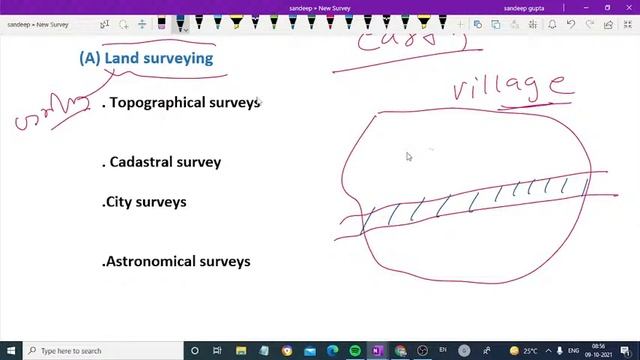Open the sandeep gupta account menu
This screenshot has width=640, height=360.
pos(524,8)
